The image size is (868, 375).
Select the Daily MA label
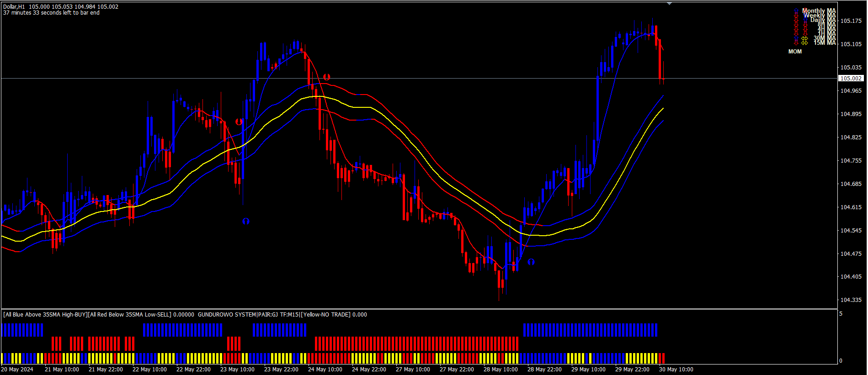point(823,20)
